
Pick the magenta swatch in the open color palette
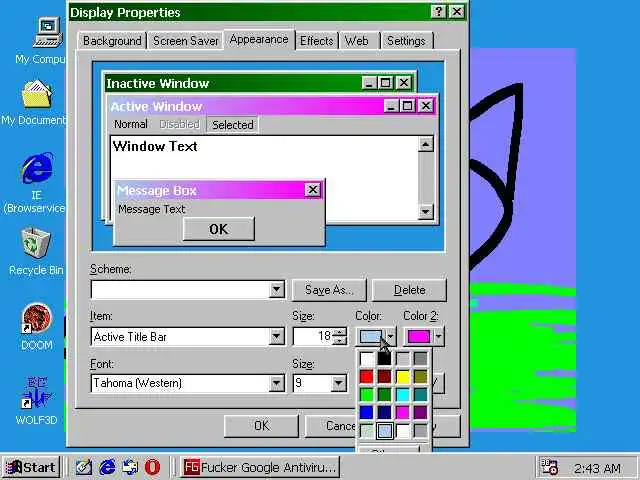(x=402, y=412)
